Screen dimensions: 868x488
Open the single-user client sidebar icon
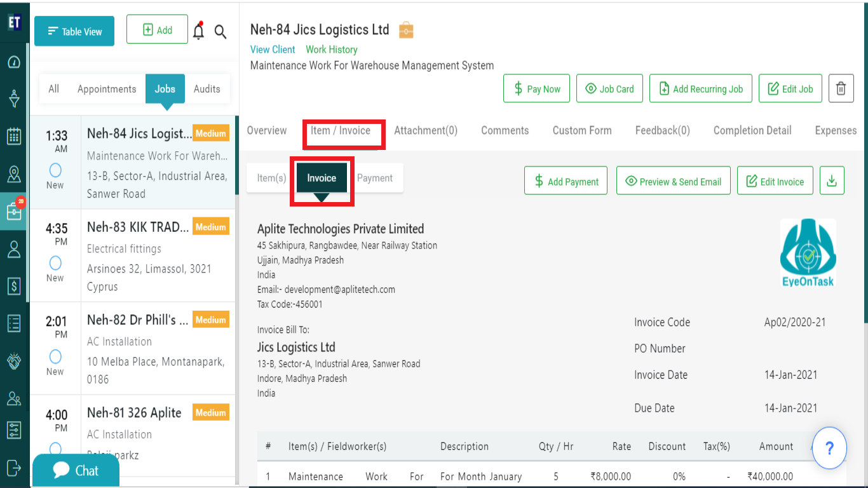tap(14, 249)
